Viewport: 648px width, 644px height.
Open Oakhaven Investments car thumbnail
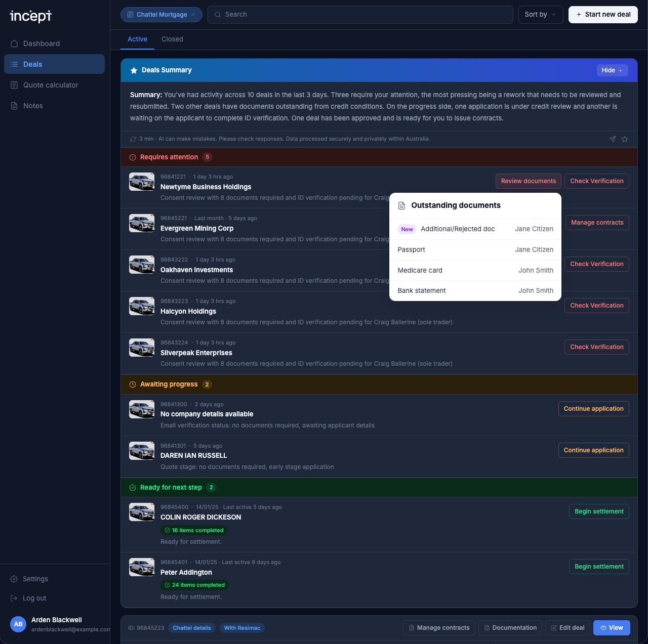tap(142, 265)
